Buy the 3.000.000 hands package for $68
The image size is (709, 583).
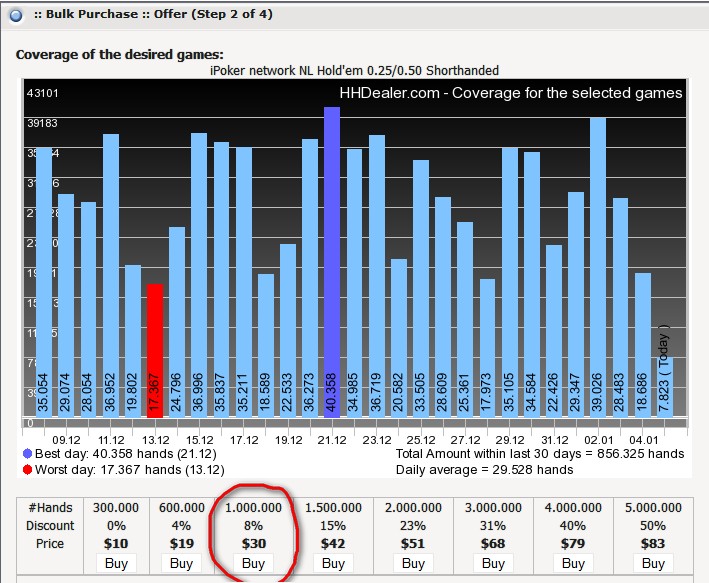click(x=493, y=564)
